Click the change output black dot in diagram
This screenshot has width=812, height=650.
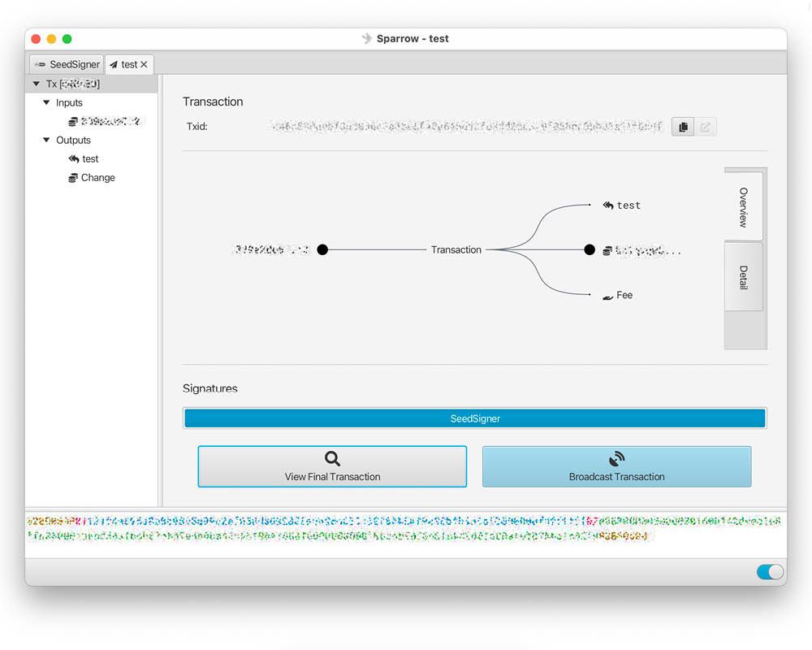click(x=590, y=249)
